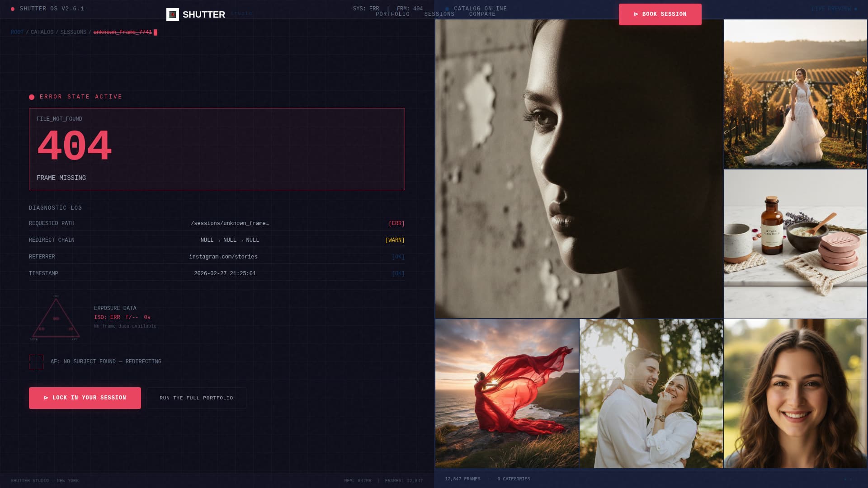Click the FILE_NOT_FOUND label
The width and height of the screenshot is (868, 488).
coord(59,119)
